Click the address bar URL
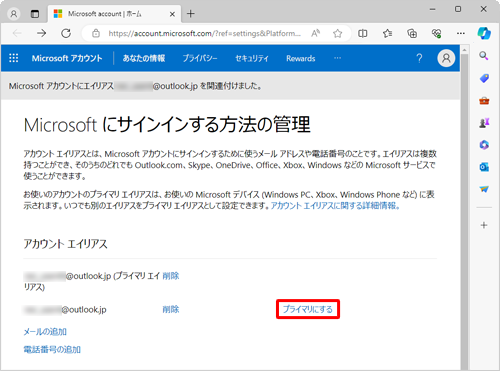 (204, 33)
